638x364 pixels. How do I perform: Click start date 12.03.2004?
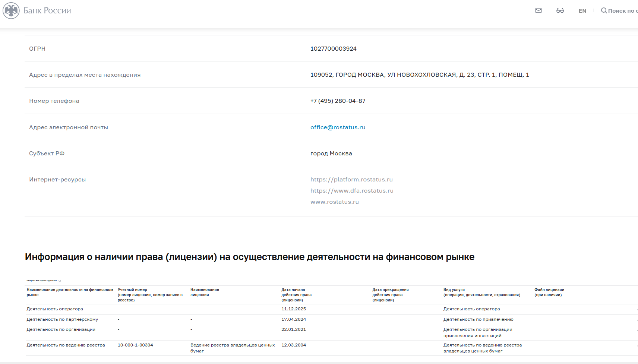point(294,345)
